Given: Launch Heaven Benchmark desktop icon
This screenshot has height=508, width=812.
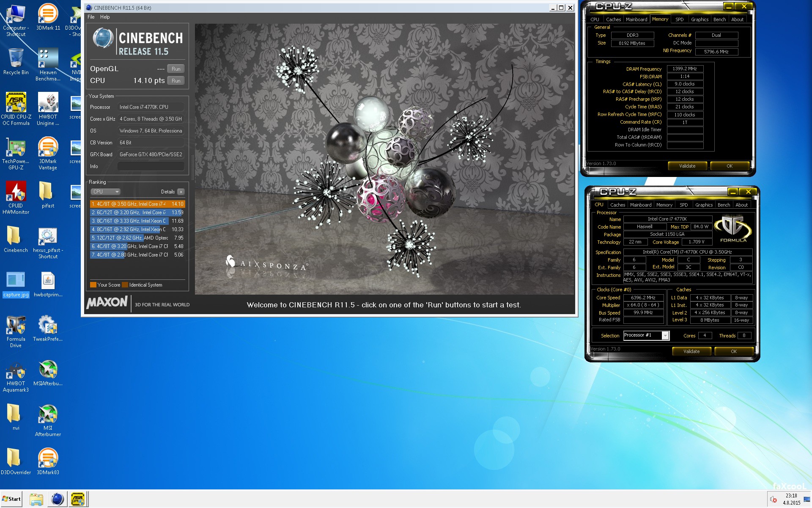Looking at the screenshot, I should pos(48,64).
